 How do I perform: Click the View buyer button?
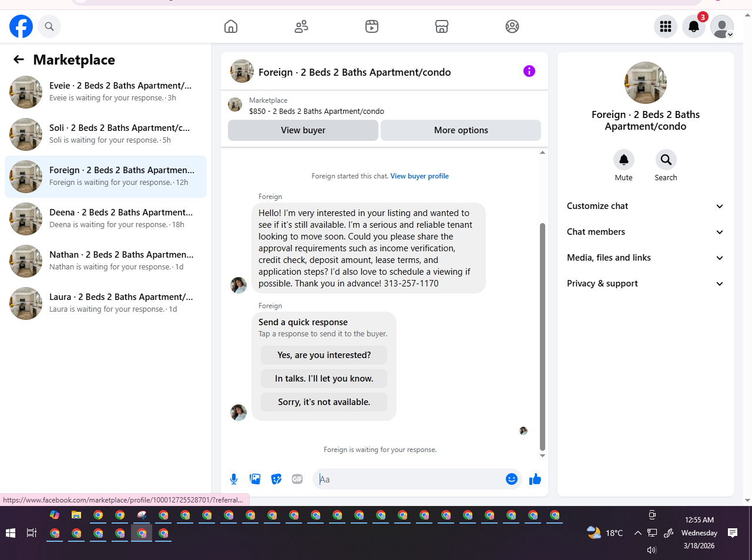[303, 130]
